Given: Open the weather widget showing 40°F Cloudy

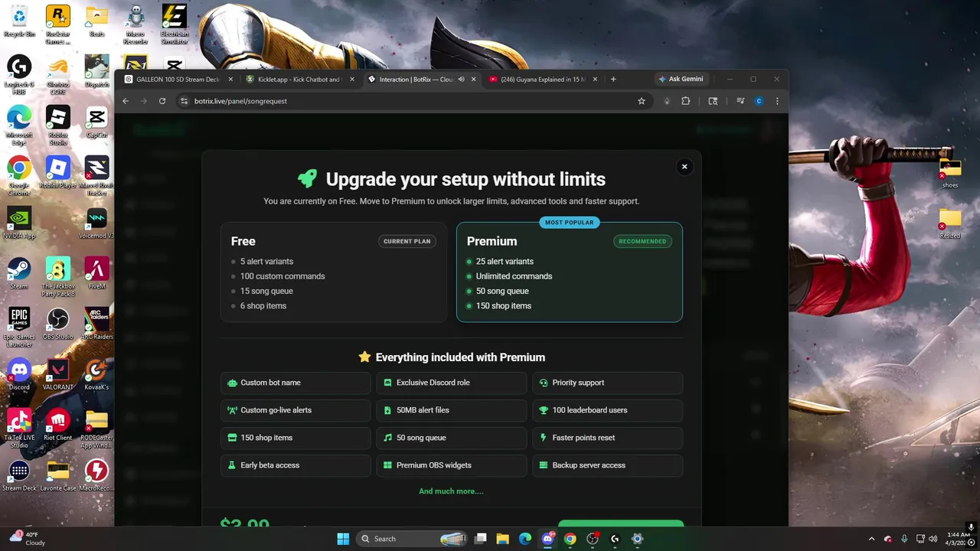Looking at the screenshot, I should click(x=26, y=539).
